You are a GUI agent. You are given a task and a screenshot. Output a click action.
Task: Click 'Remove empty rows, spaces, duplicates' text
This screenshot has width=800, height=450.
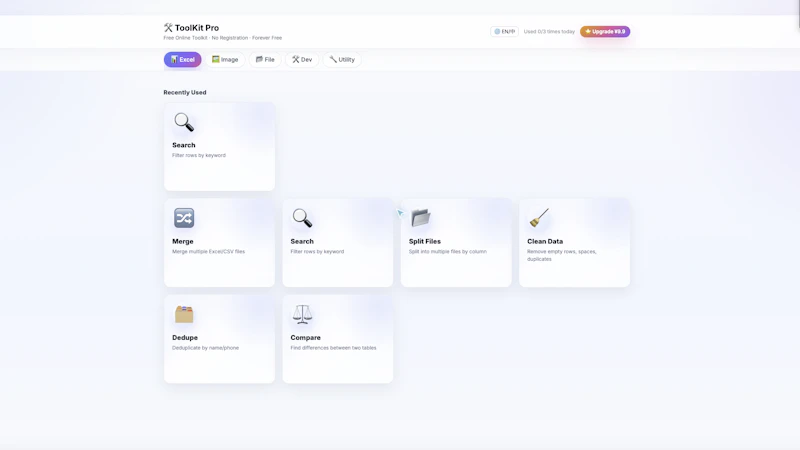coord(562,255)
